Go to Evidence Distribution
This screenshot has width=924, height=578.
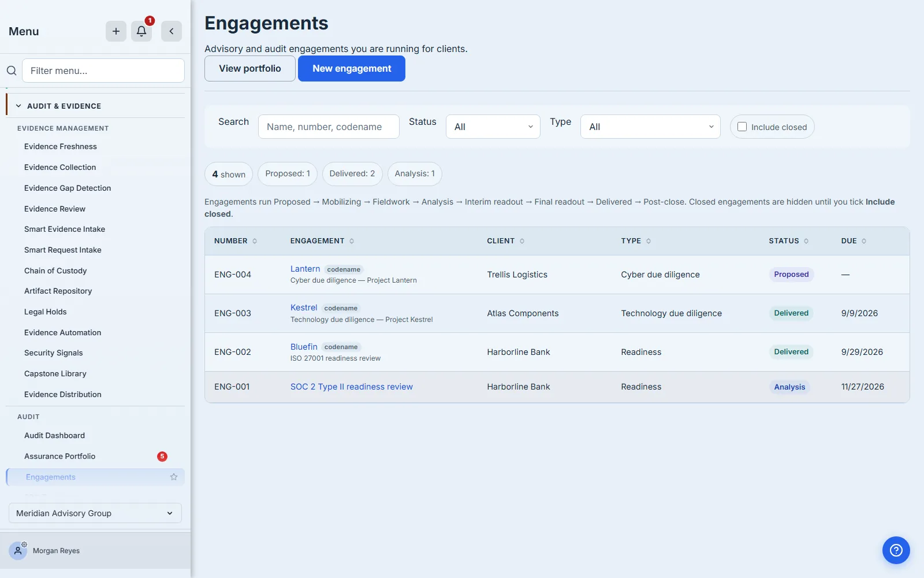point(63,395)
